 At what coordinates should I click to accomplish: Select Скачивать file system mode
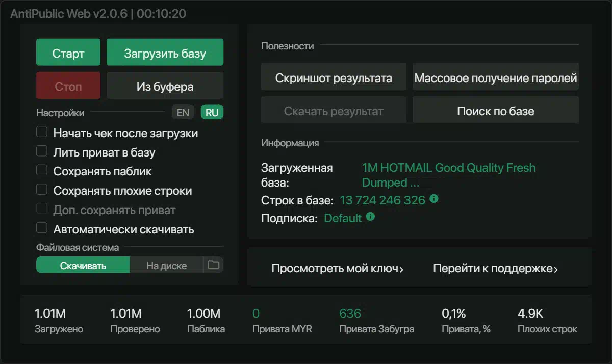click(x=83, y=265)
